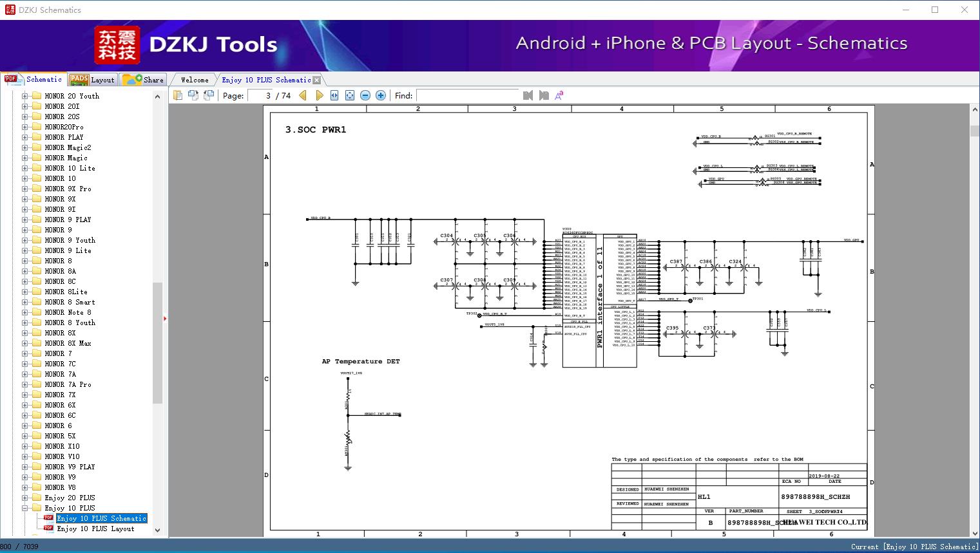Click the page number input field
The height and width of the screenshot is (553, 980).
click(260, 95)
